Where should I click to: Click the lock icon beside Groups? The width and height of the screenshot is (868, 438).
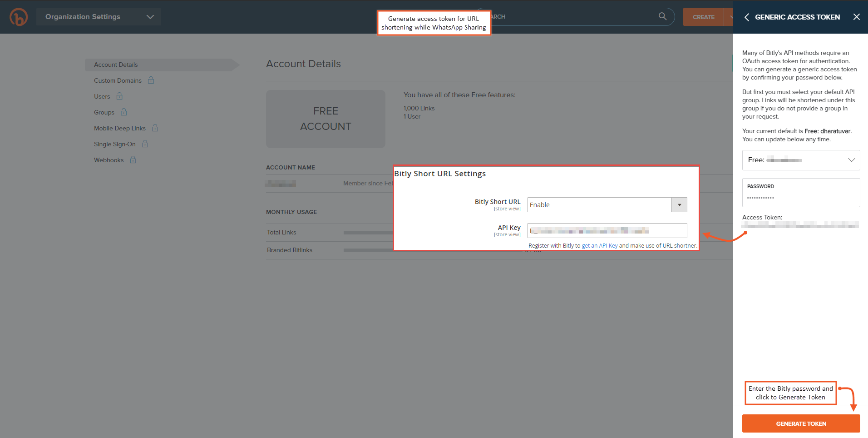124,112
